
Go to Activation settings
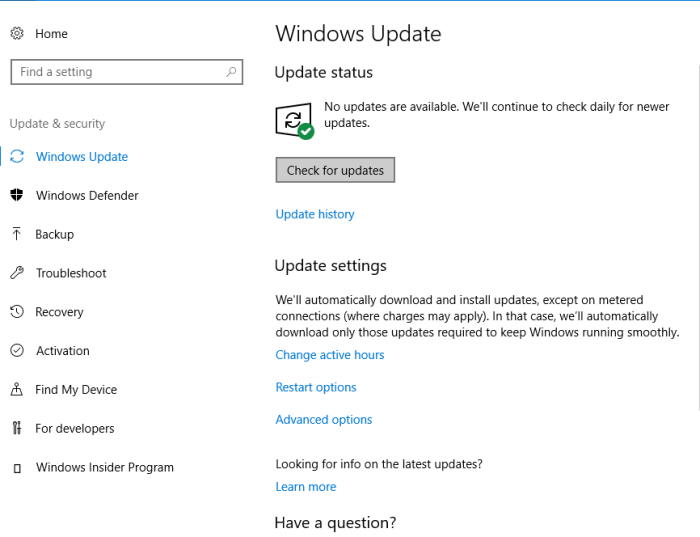tap(62, 351)
